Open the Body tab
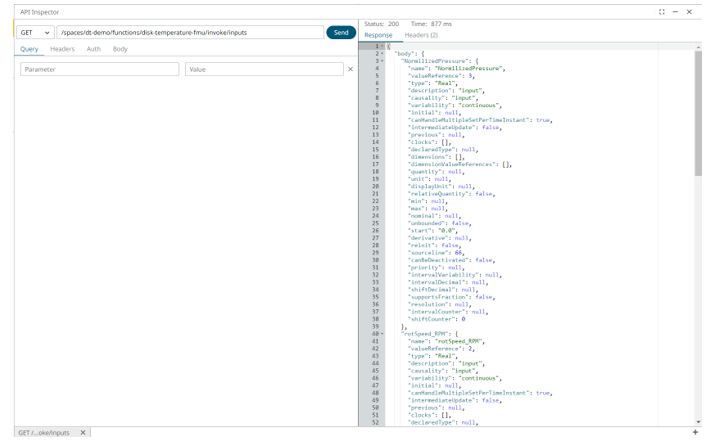Viewport: 725px width, 444px height. [x=120, y=49]
